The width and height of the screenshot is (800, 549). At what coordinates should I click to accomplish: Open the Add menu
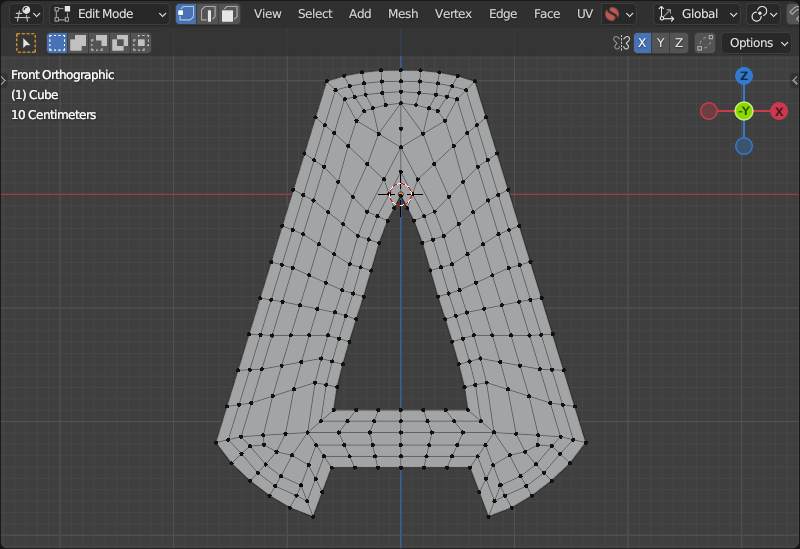pyautogui.click(x=360, y=14)
